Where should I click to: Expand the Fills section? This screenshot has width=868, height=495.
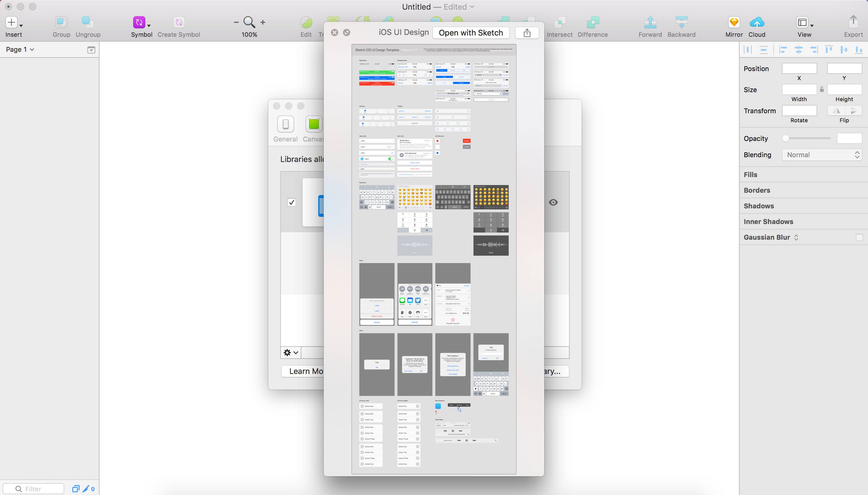[x=750, y=175]
